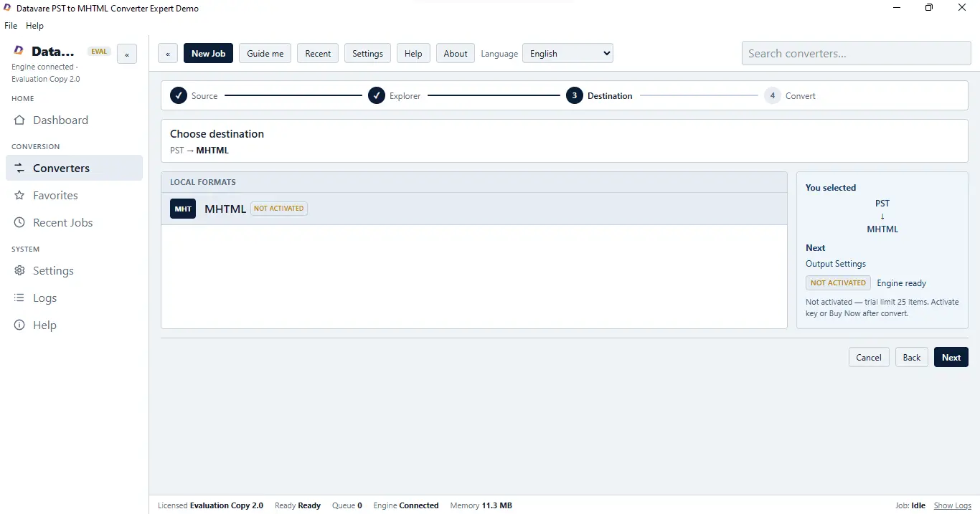The width and height of the screenshot is (980, 514).
Task: Open Logs in the sidebar
Action: pos(74,298)
